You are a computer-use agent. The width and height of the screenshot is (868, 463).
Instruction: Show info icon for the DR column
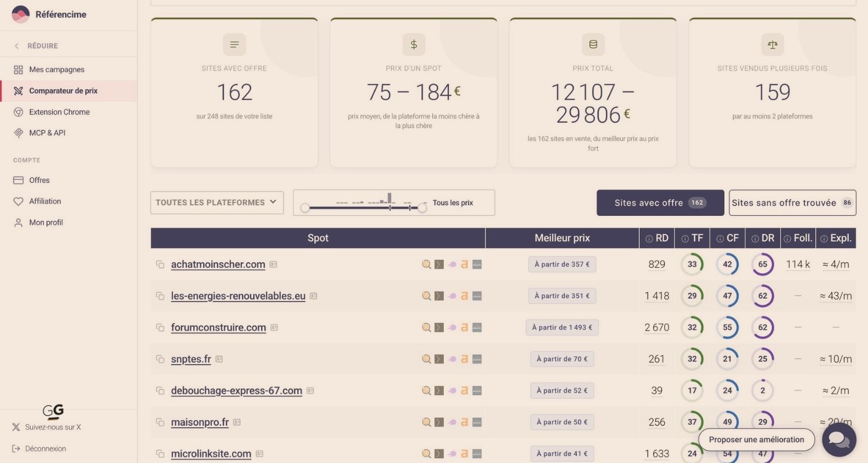click(755, 238)
